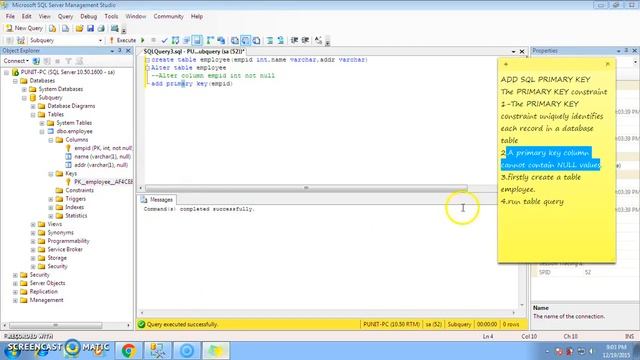Add a new sticky note with the plus
Screen dimensions: 640x360
pyautogui.click(x=506, y=64)
